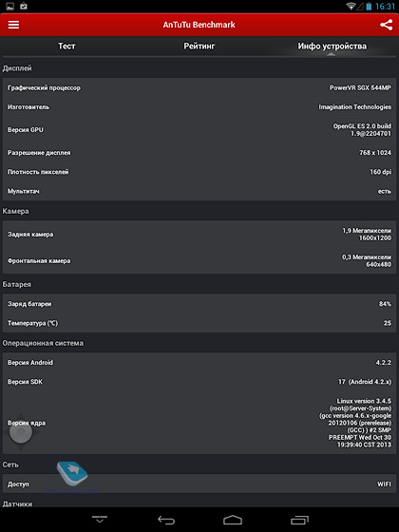Open the picture notification icon in status bar
Viewport: 399px width, 532px height.
(10, 6)
